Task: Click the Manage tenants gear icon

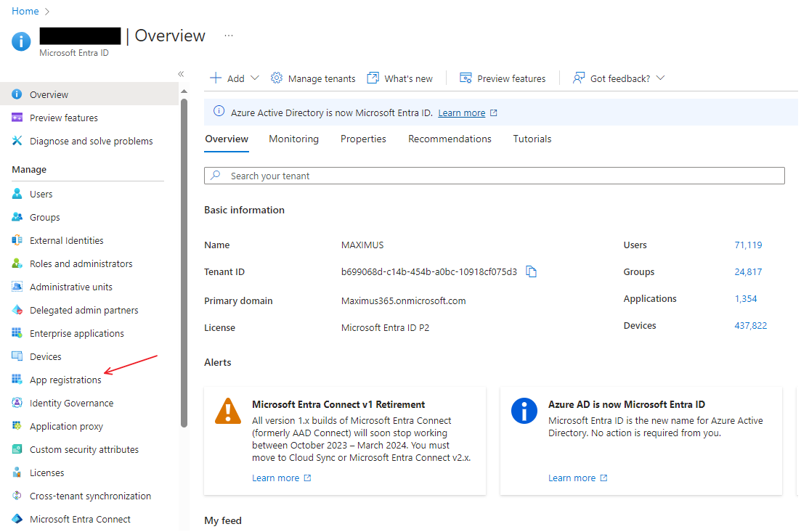Action: pyautogui.click(x=277, y=78)
